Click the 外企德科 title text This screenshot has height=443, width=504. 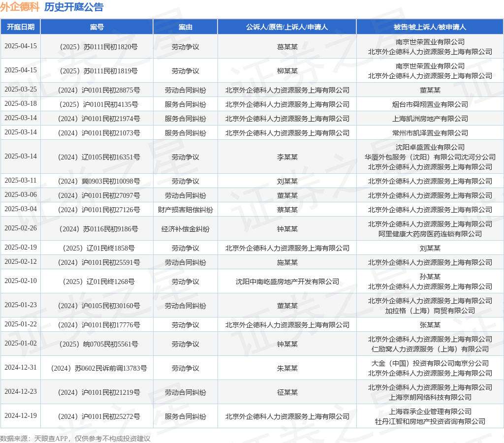[20, 7]
